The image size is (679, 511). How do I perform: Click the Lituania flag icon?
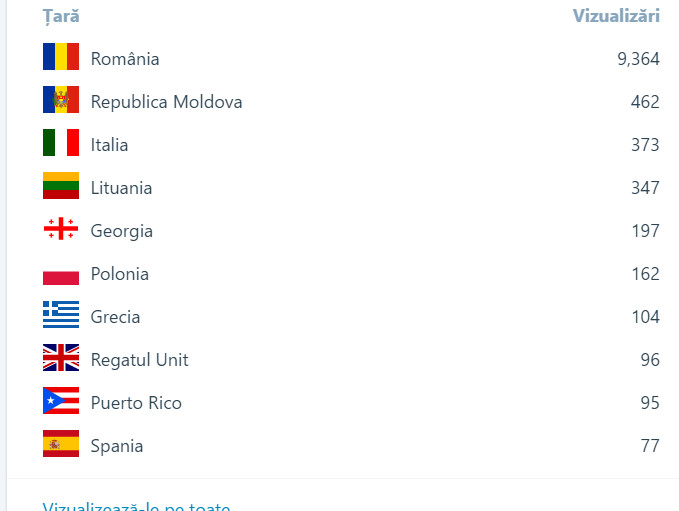60,187
